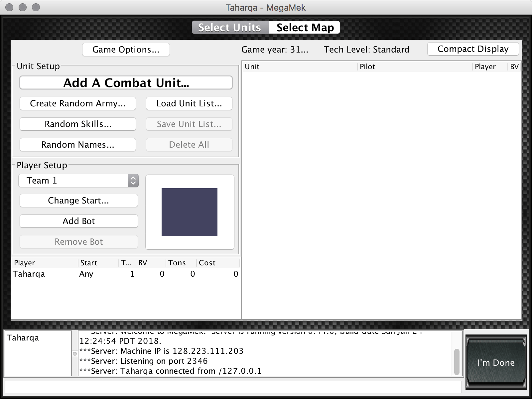532x399 pixels.
Task: Sort player table by Cost column
Action: [218, 263]
